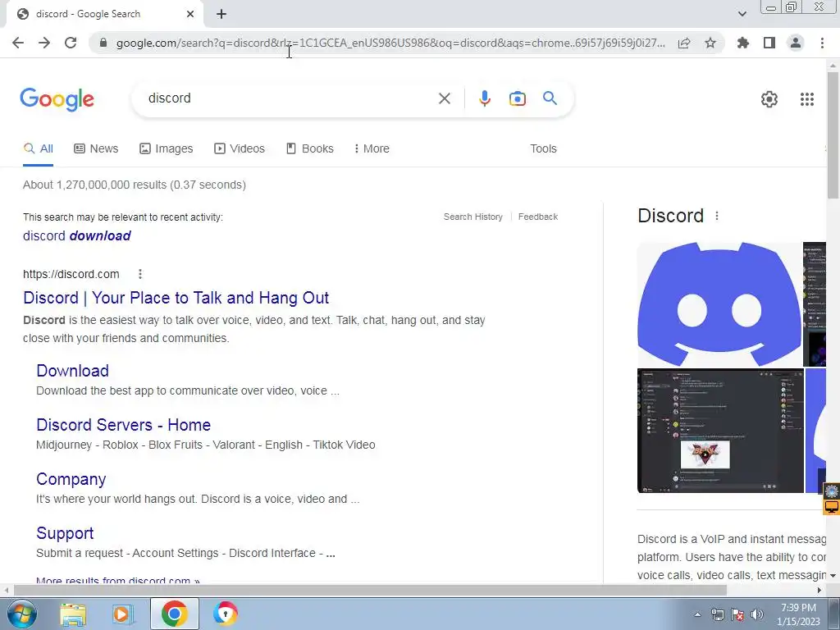The height and width of the screenshot is (630, 840).
Task: Search by image with the camera icon
Action: coord(518,98)
